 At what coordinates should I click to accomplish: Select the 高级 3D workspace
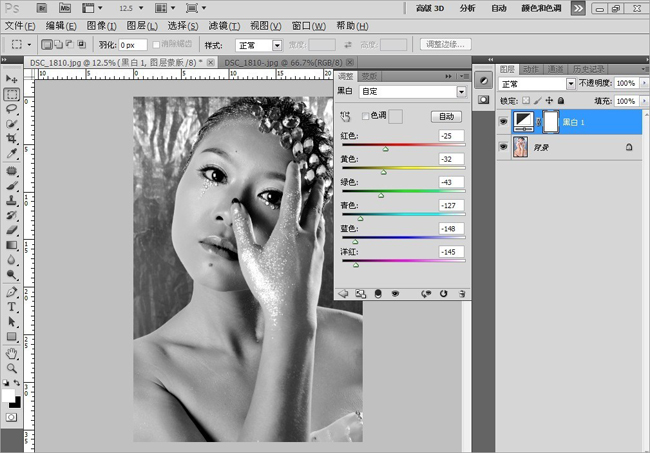click(430, 8)
